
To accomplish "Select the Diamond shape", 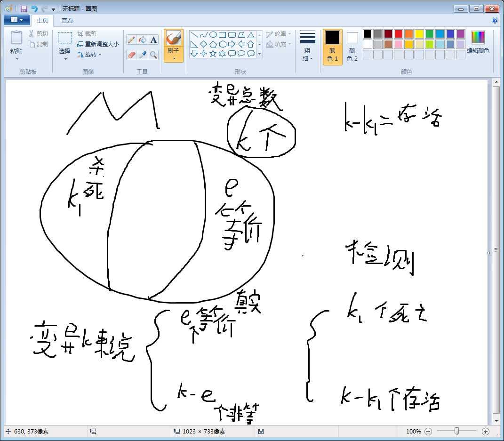I will pyautogui.click(x=203, y=44).
